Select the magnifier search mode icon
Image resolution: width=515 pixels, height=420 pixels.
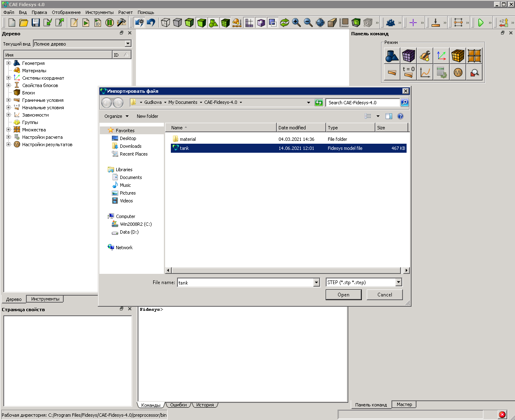(474, 72)
